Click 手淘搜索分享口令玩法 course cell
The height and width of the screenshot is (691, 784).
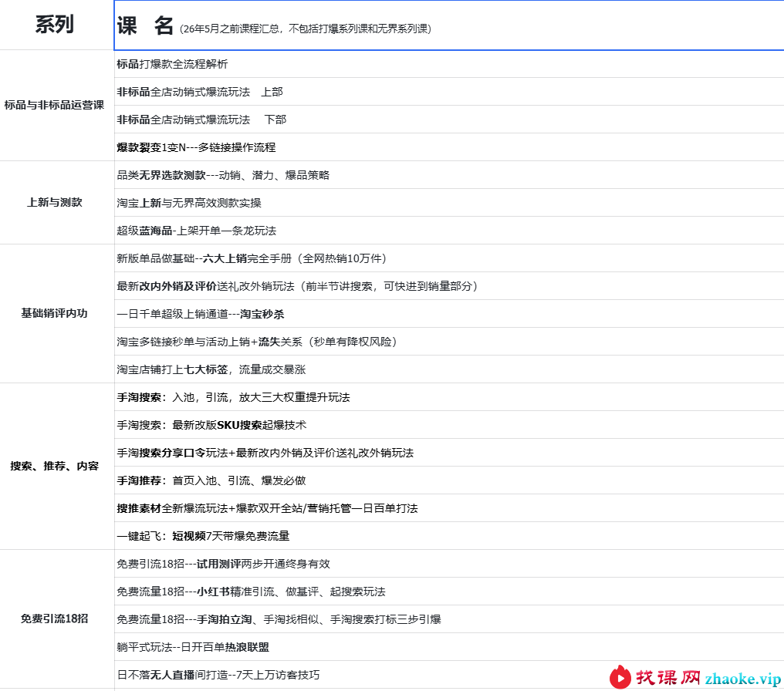click(x=449, y=453)
